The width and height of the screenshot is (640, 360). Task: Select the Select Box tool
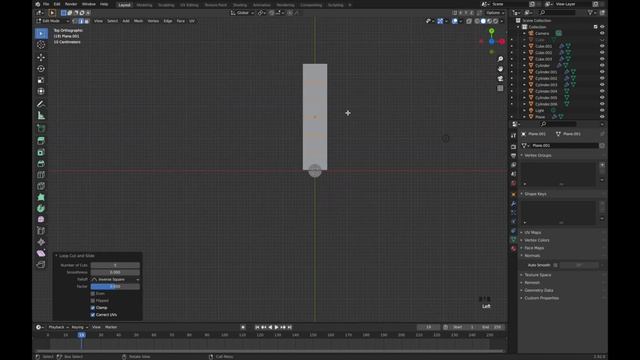[41, 33]
